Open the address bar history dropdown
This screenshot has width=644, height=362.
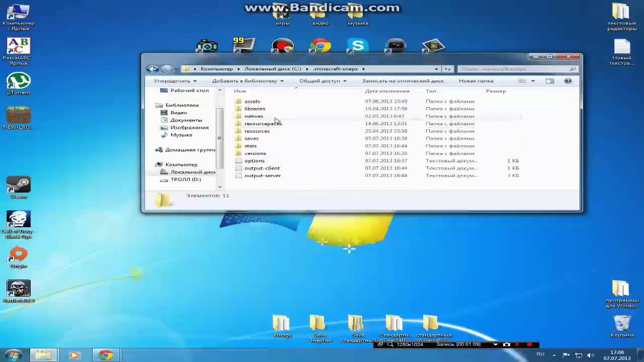click(x=436, y=69)
